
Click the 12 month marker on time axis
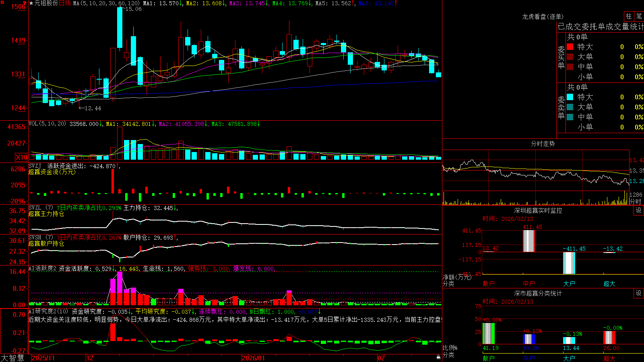(90, 358)
